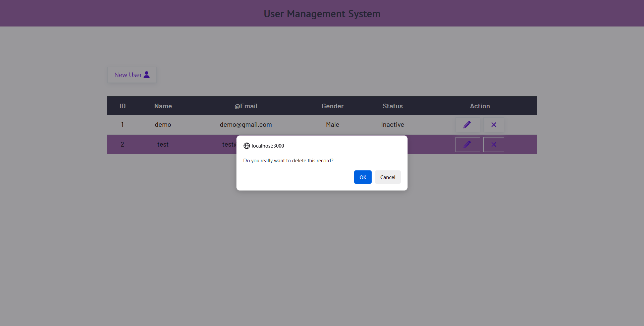
Task: Click the Inactive status text for demo
Action: [x=392, y=124]
